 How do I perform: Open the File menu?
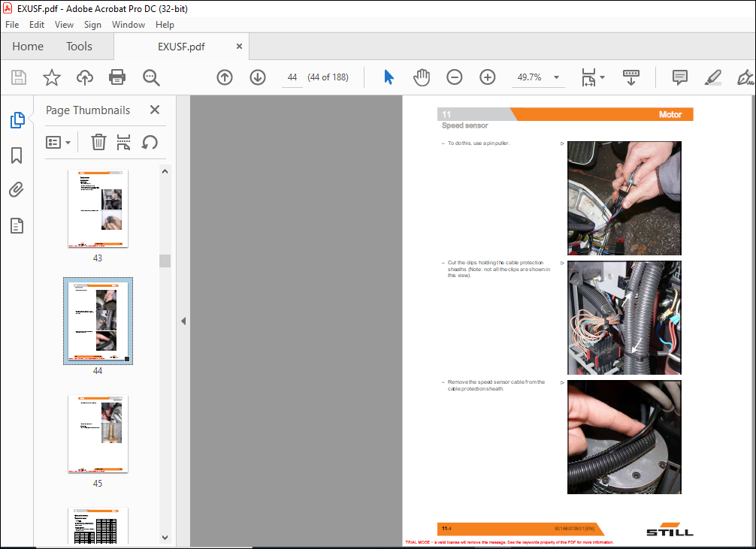pos(12,25)
